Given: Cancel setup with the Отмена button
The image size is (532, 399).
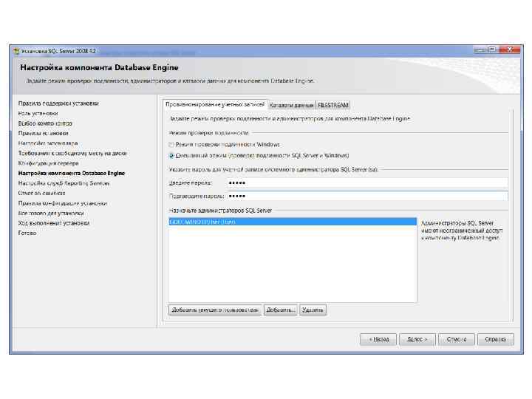Looking at the screenshot, I should coord(457,339).
